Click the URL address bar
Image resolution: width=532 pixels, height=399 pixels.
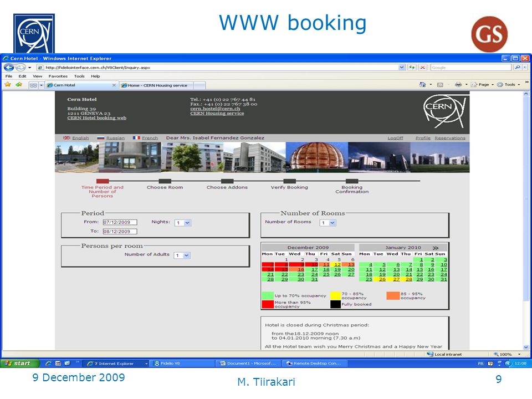pyautogui.click(x=217, y=67)
